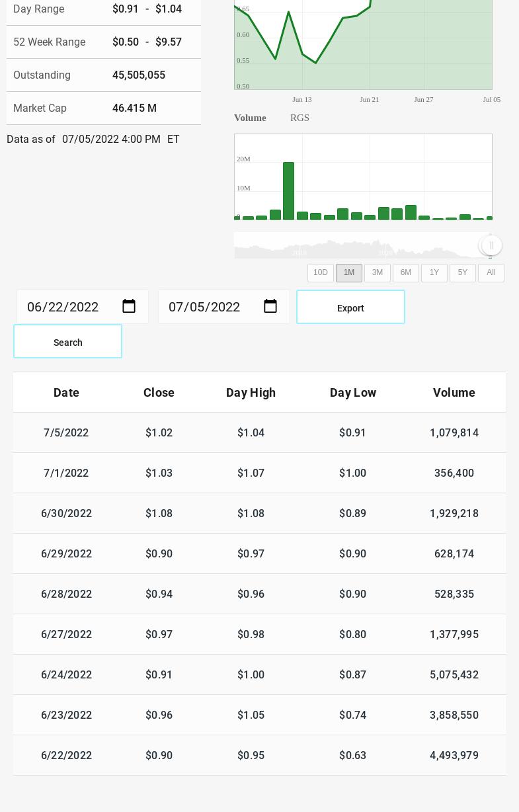Sort table by Date column header

[66, 393]
